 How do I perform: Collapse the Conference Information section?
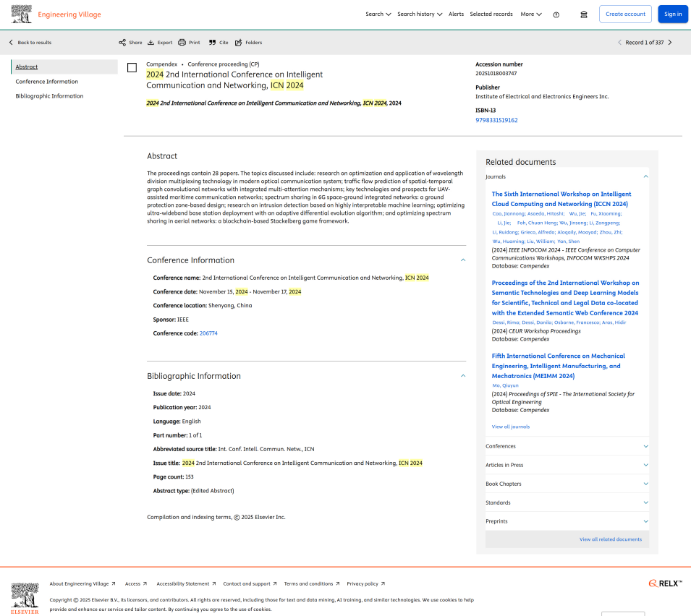pos(463,260)
